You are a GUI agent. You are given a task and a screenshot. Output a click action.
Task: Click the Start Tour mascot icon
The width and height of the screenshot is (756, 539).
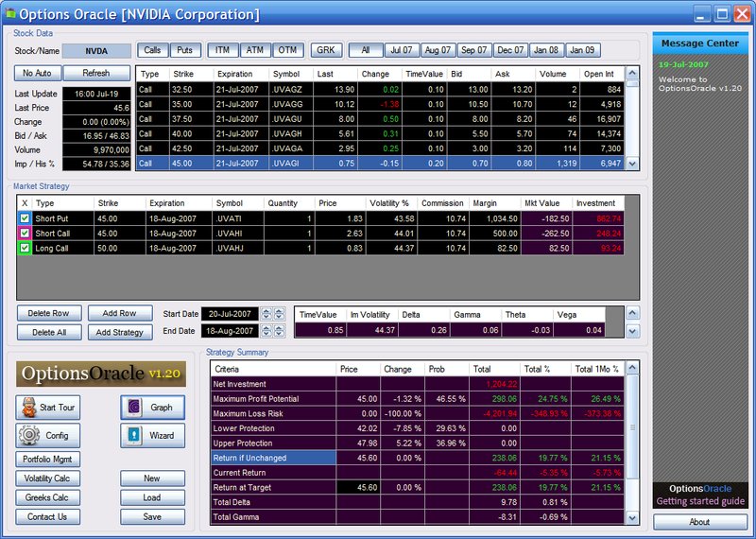29,408
